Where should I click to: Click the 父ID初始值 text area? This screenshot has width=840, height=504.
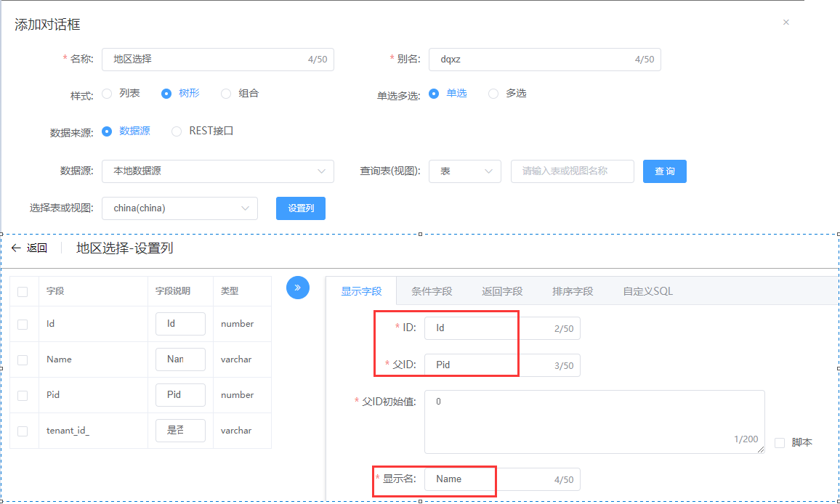tap(594, 421)
